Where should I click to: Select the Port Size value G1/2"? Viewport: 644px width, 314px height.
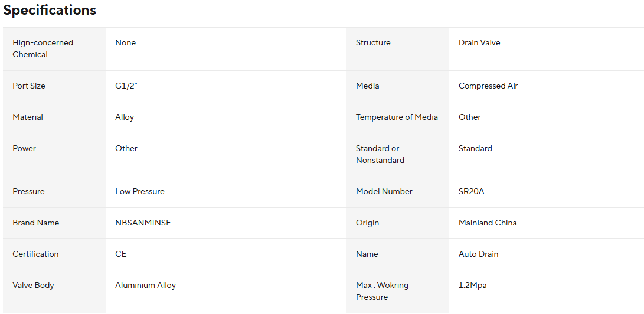(x=126, y=86)
